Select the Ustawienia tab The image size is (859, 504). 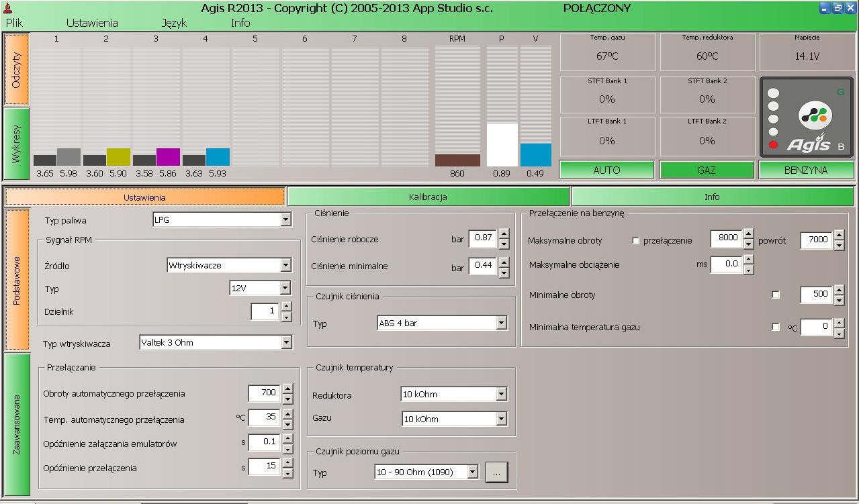pos(144,197)
